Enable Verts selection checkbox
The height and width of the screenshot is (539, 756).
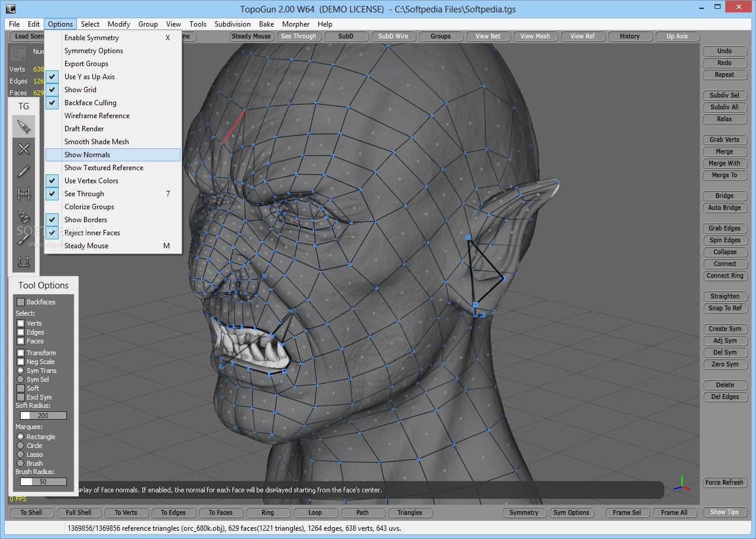(21, 323)
